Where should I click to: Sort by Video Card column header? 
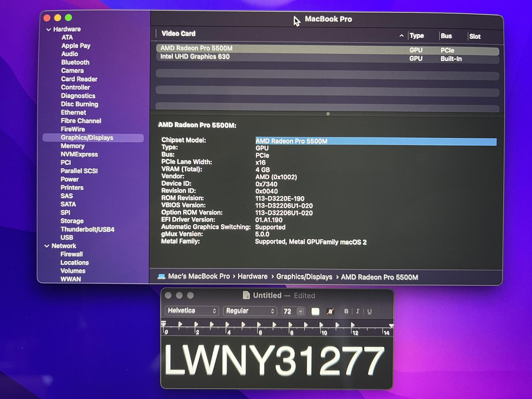point(179,34)
